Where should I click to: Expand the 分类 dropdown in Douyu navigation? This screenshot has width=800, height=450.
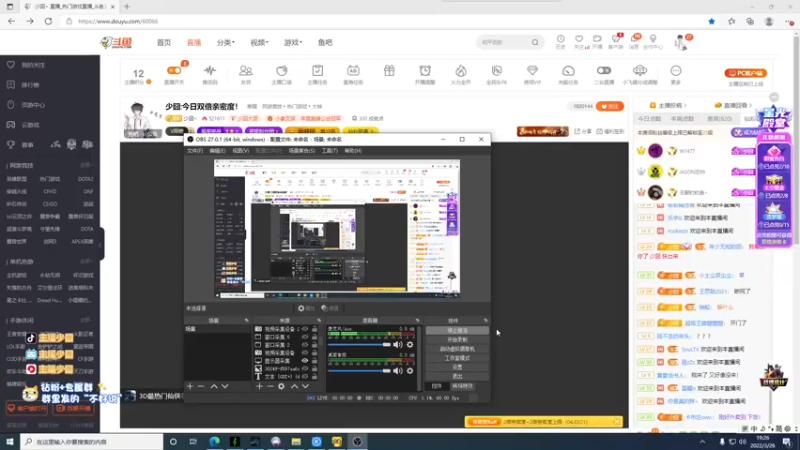(226, 42)
